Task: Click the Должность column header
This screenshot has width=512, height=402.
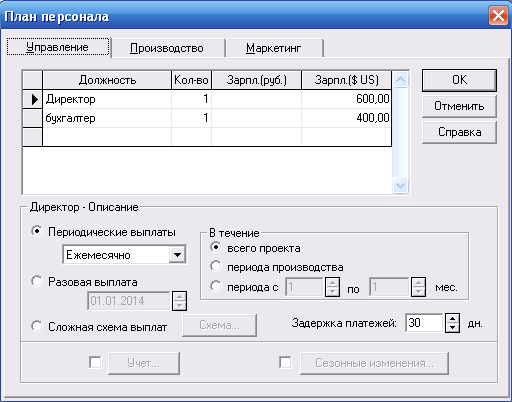Action: pos(107,80)
